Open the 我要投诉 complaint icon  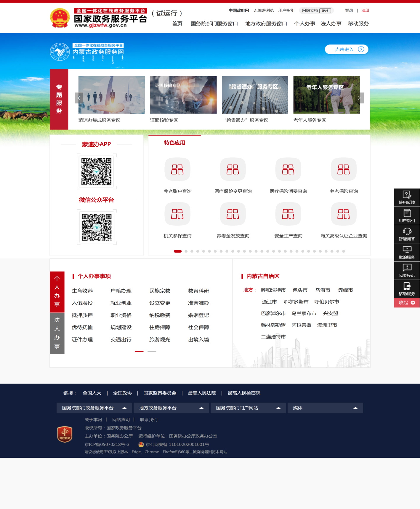[x=407, y=271]
